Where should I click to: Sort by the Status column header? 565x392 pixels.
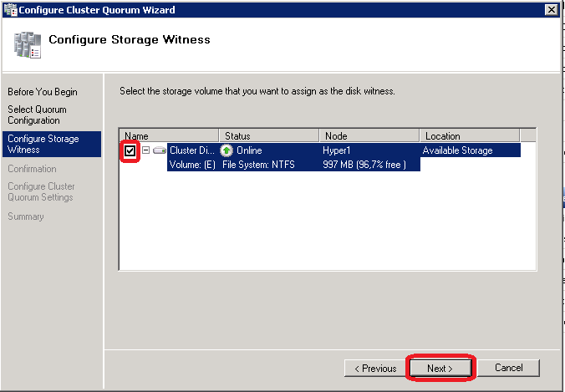(269, 135)
